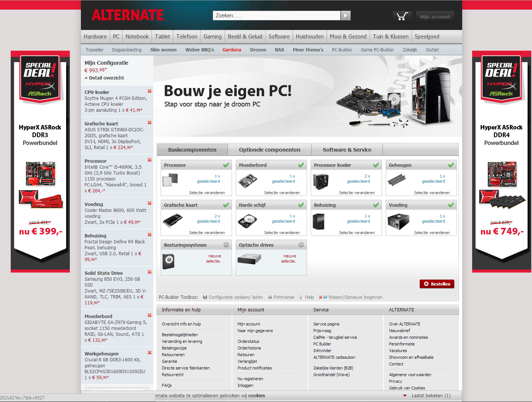Click Selectie veranderen under Harde schijf
The height and width of the screenshot is (402, 532).
[282, 233]
